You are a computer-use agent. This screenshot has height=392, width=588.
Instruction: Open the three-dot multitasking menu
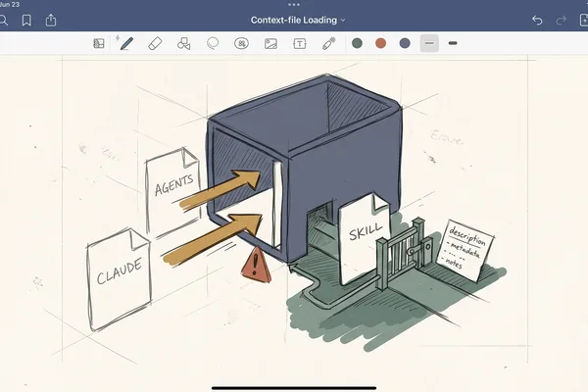294,5
